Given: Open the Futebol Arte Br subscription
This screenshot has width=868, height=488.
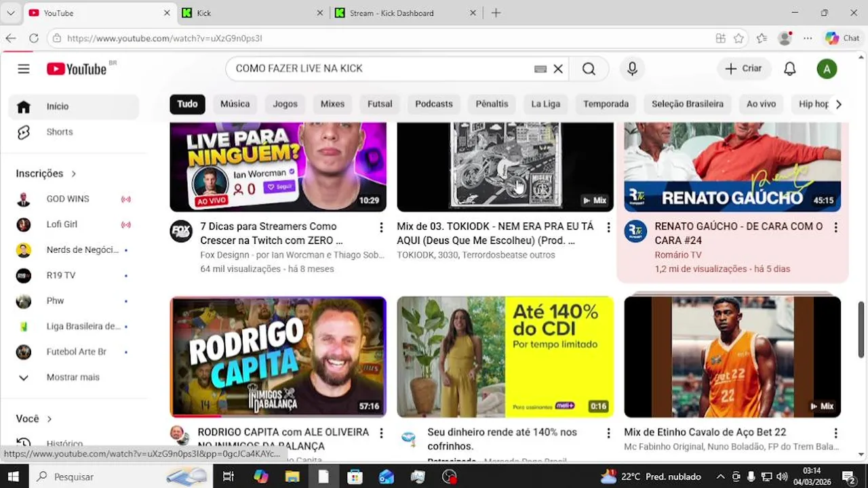Looking at the screenshot, I should (x=73, y=352).
